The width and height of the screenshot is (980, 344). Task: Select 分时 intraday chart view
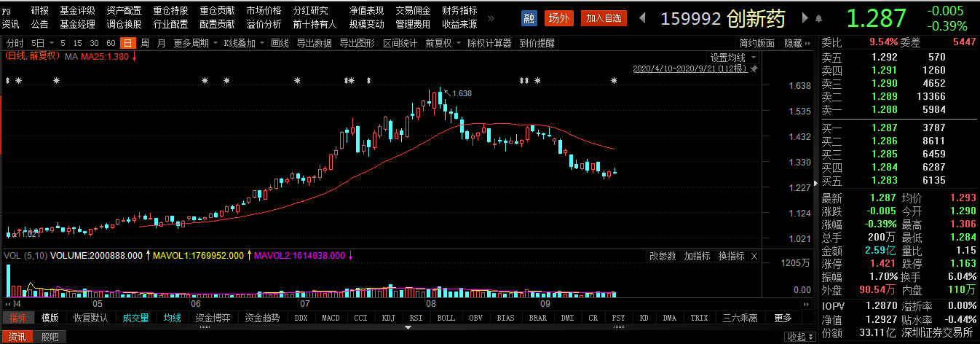pyautogui.click(x=15, y=44)
